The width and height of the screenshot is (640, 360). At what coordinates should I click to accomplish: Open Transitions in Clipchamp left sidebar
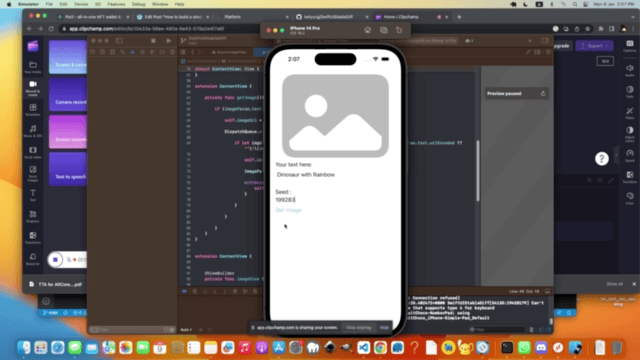(x=33, y=238)
